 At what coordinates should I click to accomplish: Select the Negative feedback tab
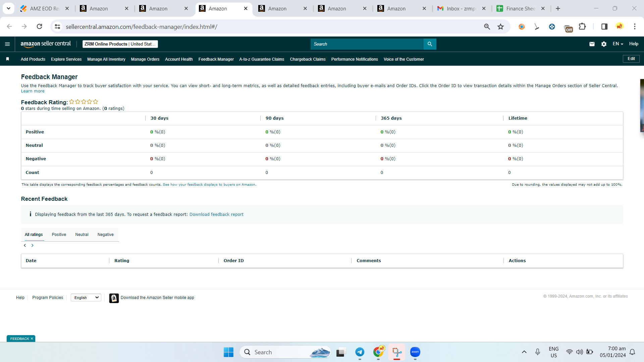coord(106,235)
